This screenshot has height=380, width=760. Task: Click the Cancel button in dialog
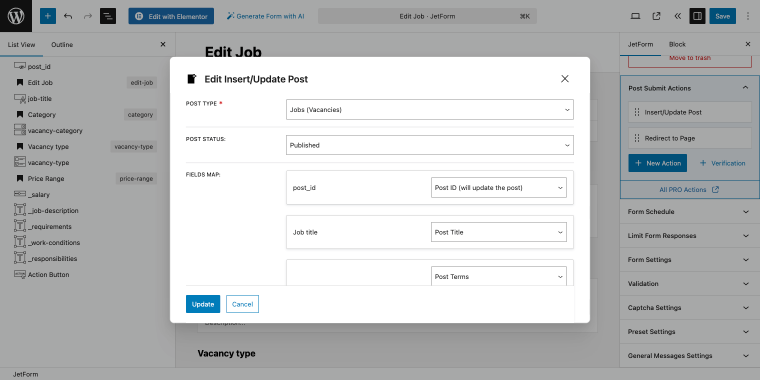242,304
